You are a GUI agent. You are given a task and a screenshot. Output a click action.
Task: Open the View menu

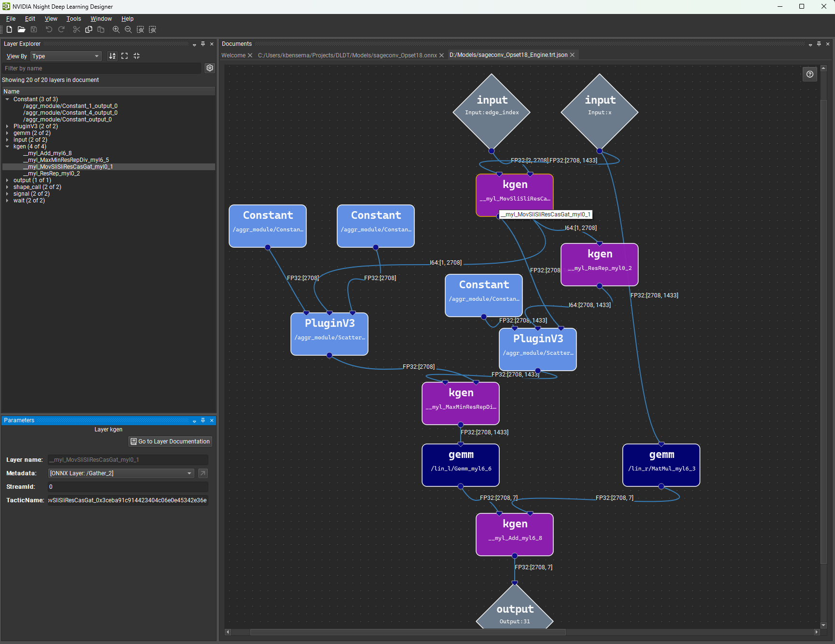tap(51, 19)
